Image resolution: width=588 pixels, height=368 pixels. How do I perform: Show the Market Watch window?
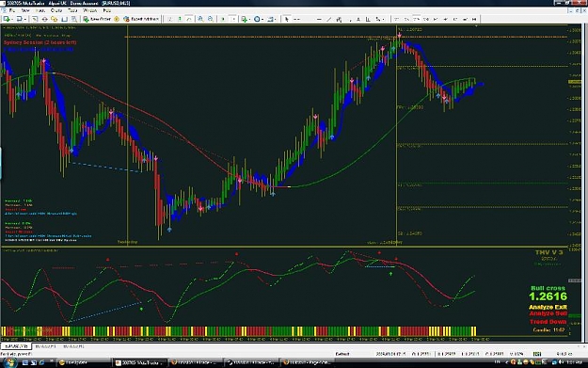pos(35,19)
